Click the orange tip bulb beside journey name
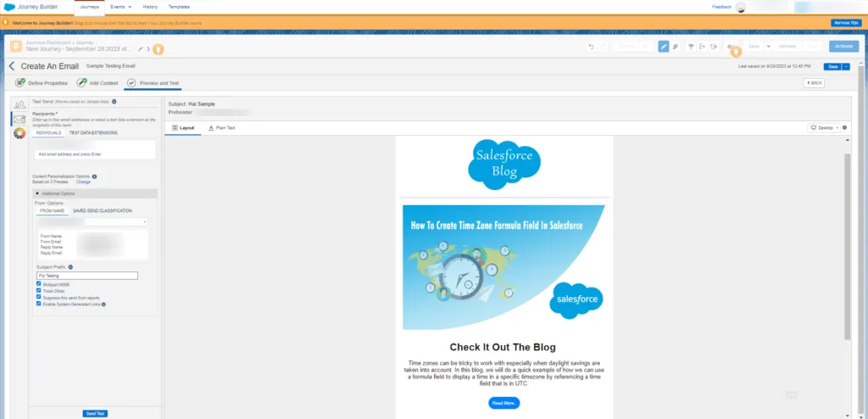Screen dimensions: 868x419 (159, 49)
